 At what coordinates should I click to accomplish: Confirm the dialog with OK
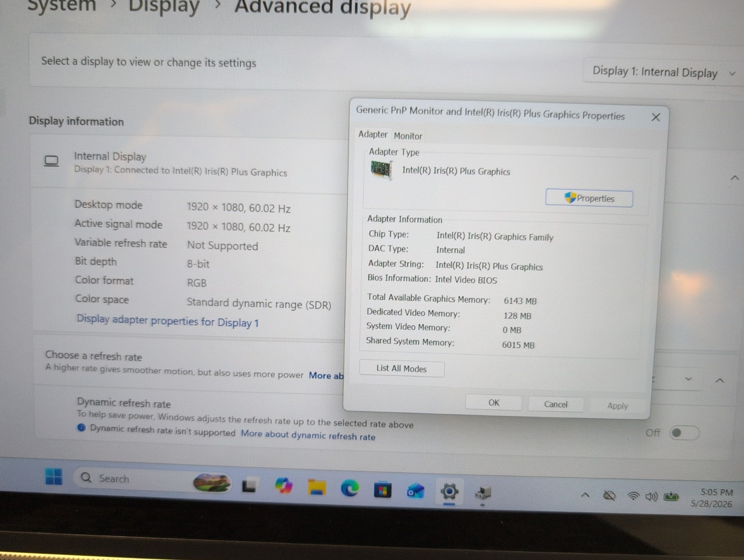point(493,402)
